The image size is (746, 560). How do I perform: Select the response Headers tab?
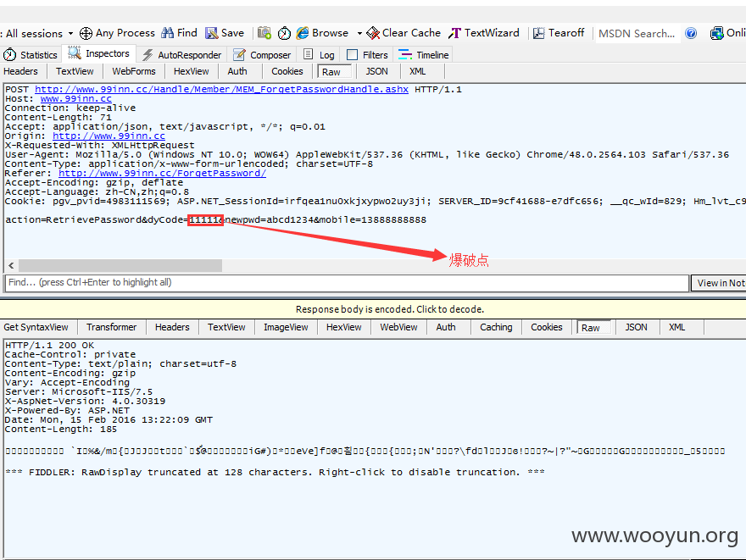172,327
